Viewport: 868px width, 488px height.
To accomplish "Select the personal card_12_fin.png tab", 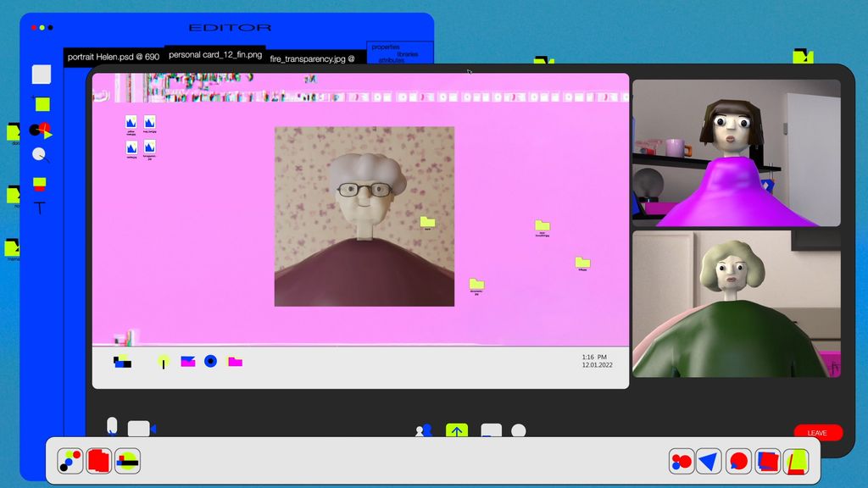I will pos(215,55).
